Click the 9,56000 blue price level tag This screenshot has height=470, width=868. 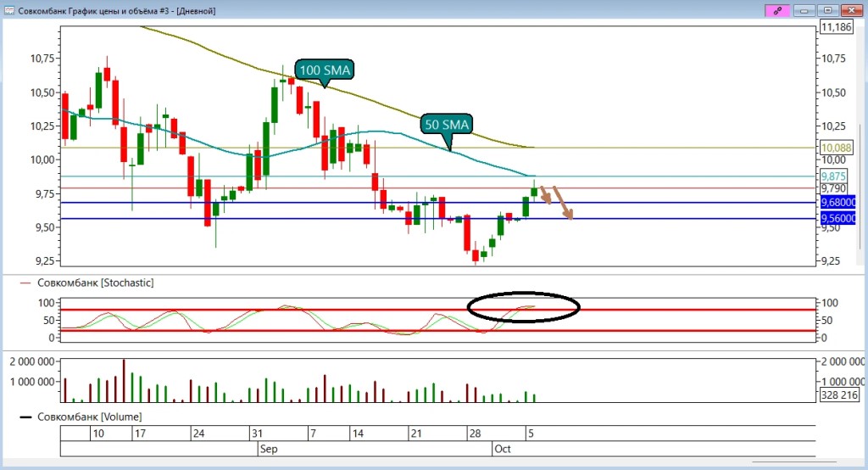838,218
